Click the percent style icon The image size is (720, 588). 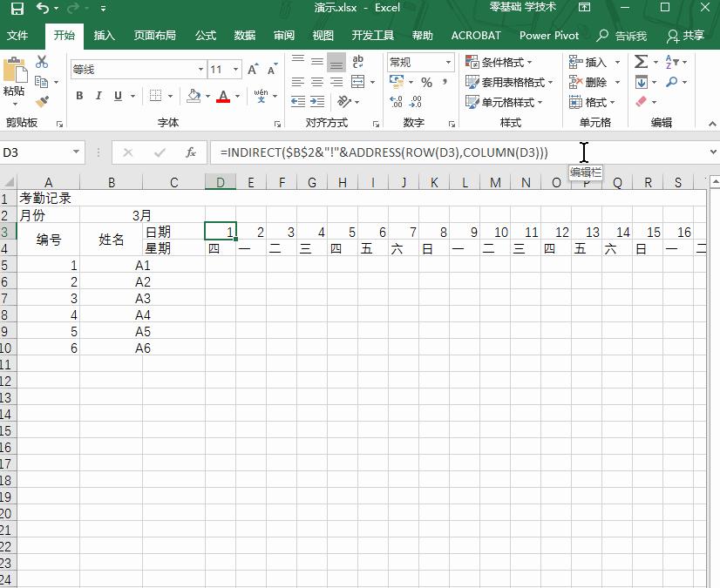[x=426, y=82]
